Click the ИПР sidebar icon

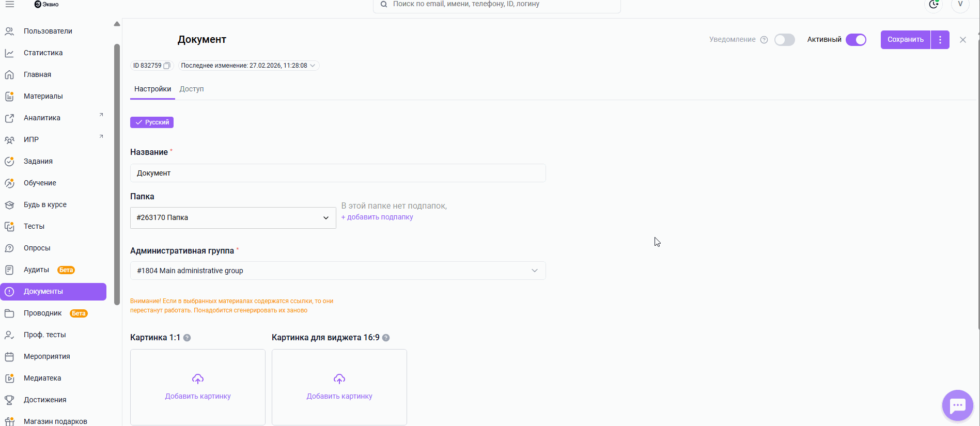[9, 139]
